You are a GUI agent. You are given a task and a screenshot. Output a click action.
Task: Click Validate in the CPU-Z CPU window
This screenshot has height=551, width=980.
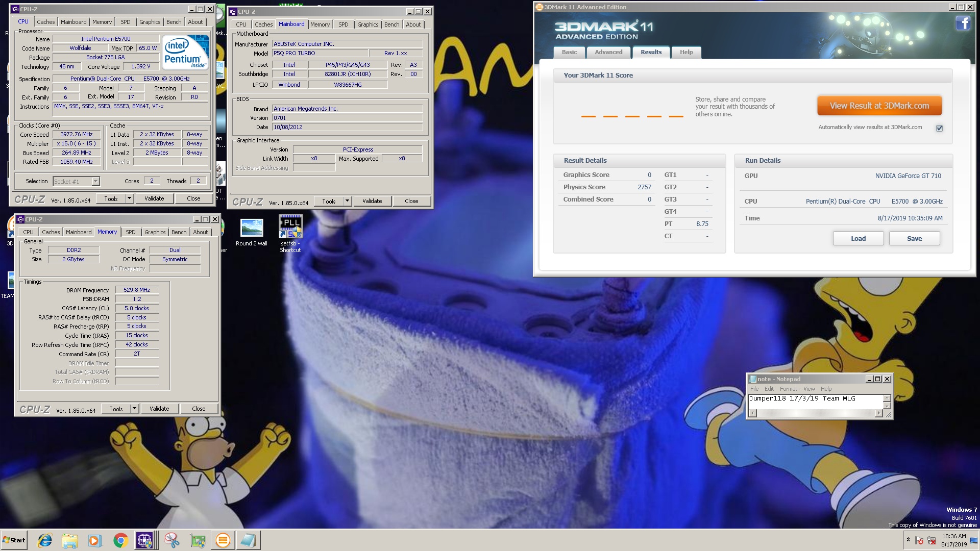point(154,198)
